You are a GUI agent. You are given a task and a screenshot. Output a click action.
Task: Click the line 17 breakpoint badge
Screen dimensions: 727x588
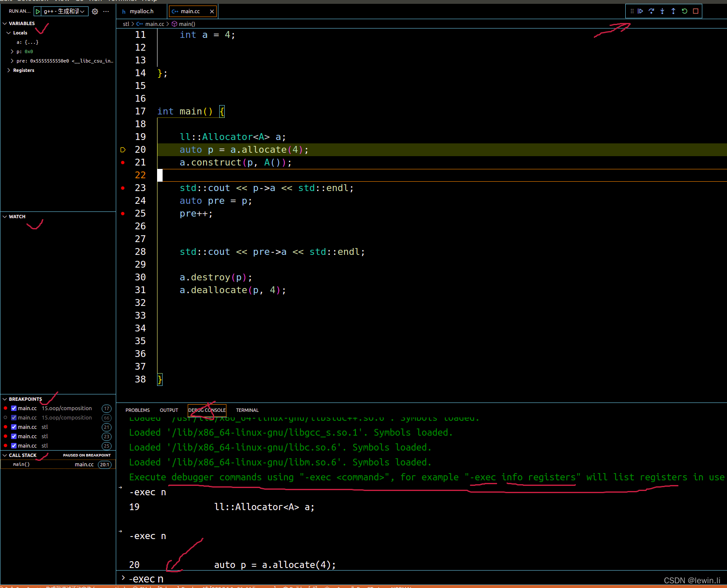click(x=106, y=408)
